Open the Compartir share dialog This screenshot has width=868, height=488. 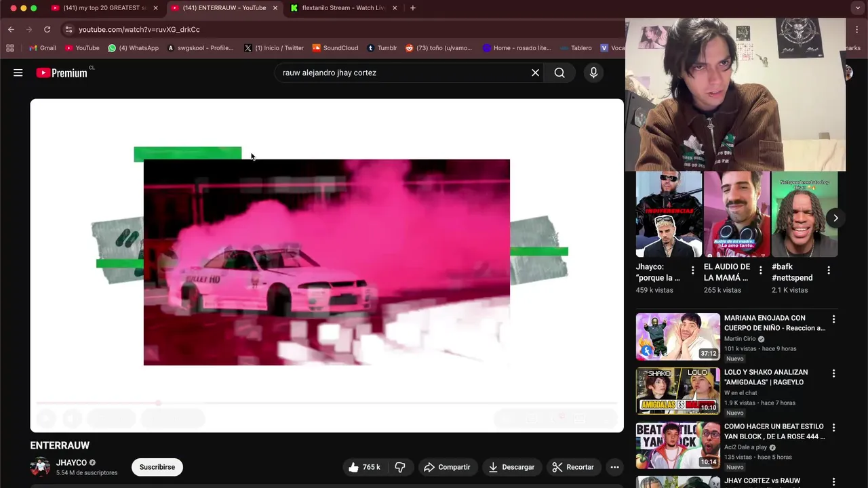[x=447, y=467]
